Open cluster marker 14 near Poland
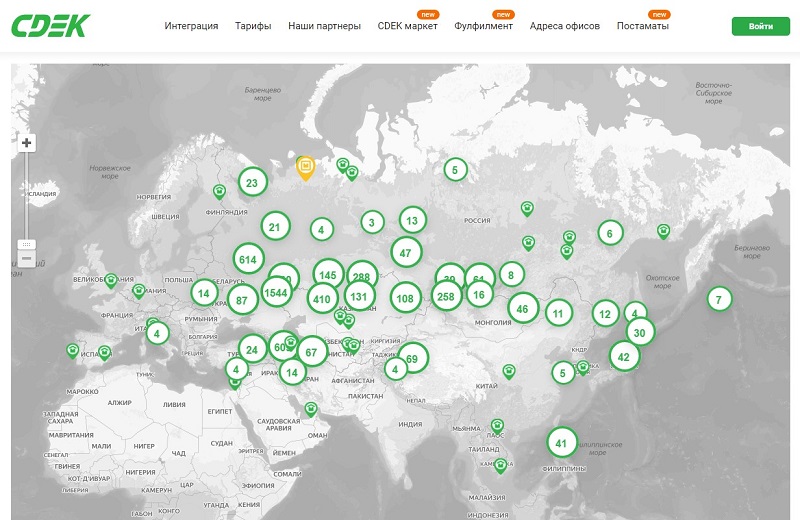This screenshot has height=520, width=800. click(x=204, y=293)
